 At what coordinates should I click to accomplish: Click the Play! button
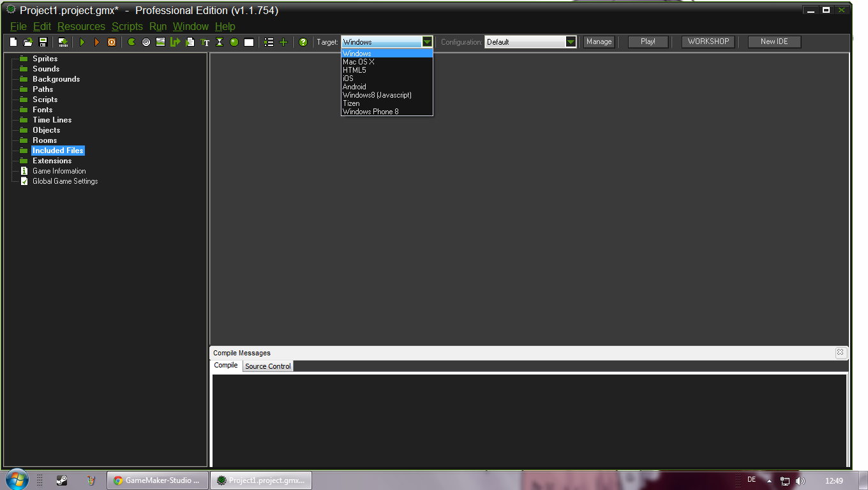point(648,41)
